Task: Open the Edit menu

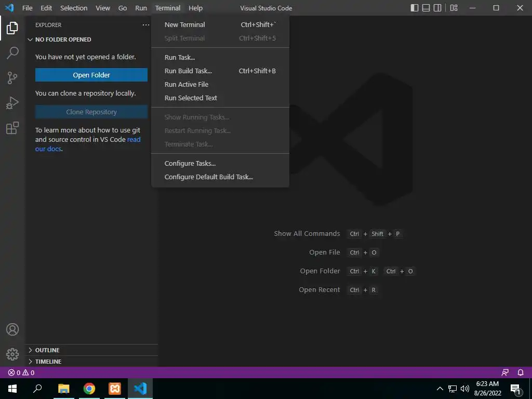Action: pos(46,8)
